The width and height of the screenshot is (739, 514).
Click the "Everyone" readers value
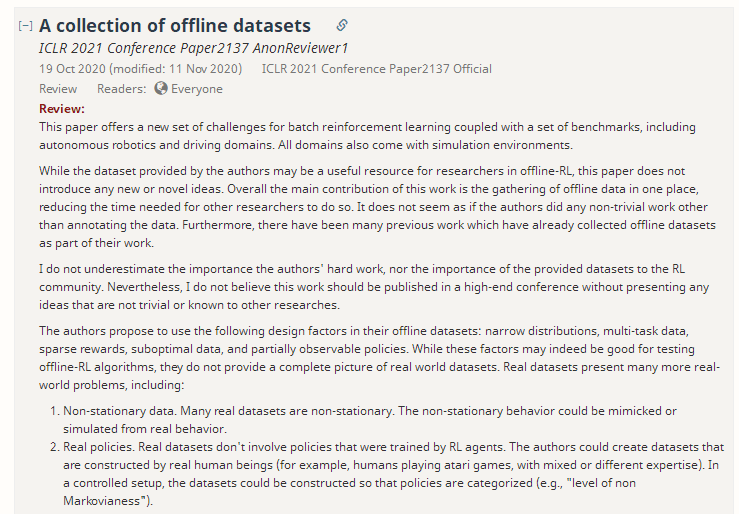(197, 89)
